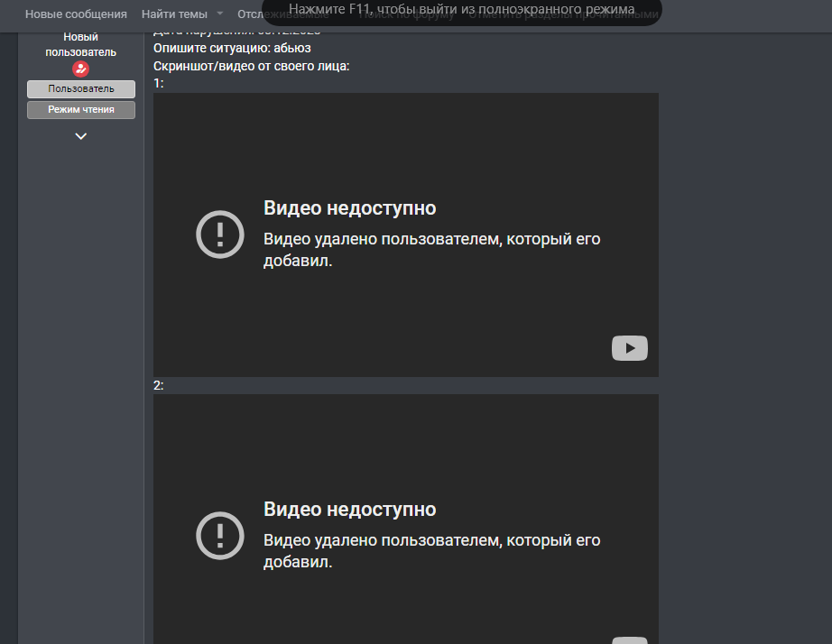The width and height of the screenshot is (832, 644).
Task: Click 'Видео недоступно' heading in second video
Action: pos(349,510)
